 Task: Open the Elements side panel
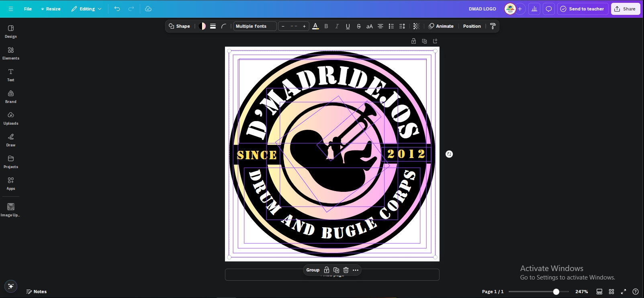coord(11,53)
